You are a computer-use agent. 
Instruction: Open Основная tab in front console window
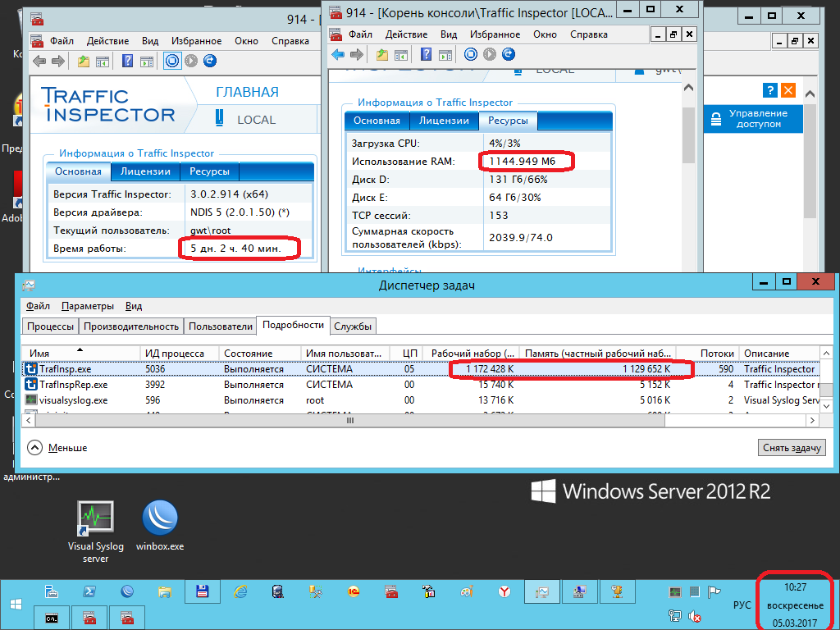(x=377, y=121)
